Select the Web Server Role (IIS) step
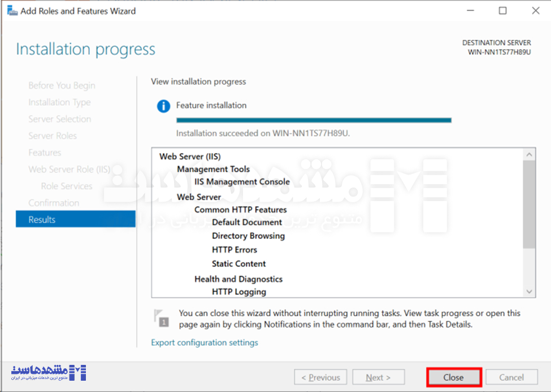The width and height of the screenshot is (551, 392). point(70,169)
